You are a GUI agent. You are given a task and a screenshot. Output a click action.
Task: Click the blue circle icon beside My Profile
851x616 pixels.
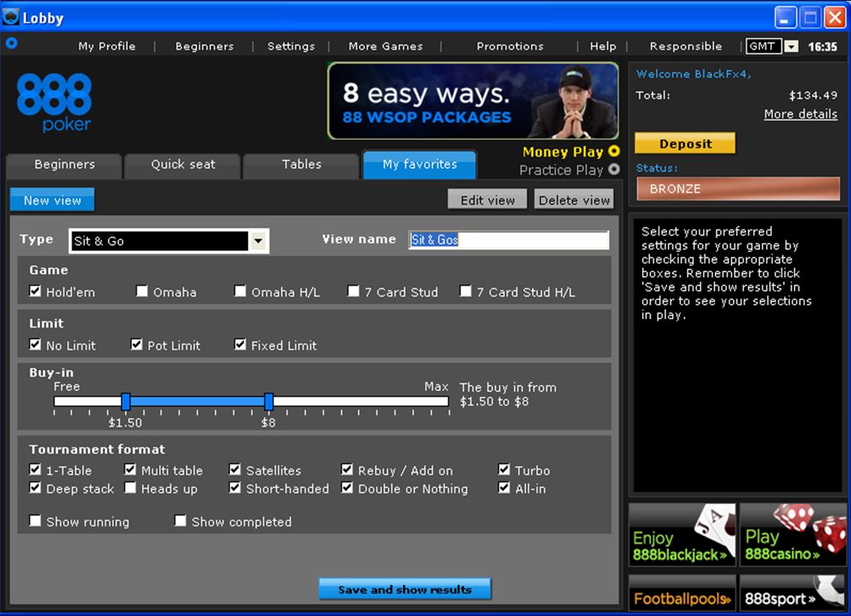[x=11, y=42]
